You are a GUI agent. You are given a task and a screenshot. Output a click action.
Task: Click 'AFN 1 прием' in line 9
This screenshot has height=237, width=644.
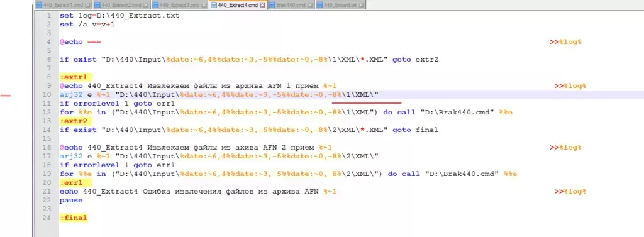click(x=292, y=86)
